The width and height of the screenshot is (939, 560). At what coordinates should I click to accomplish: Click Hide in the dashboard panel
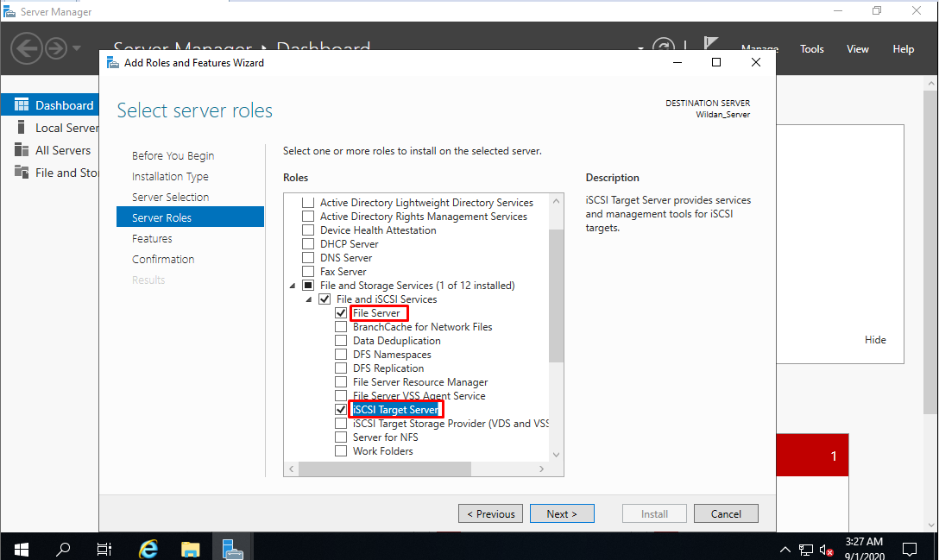pyautogui.click(x=875, y=340)
